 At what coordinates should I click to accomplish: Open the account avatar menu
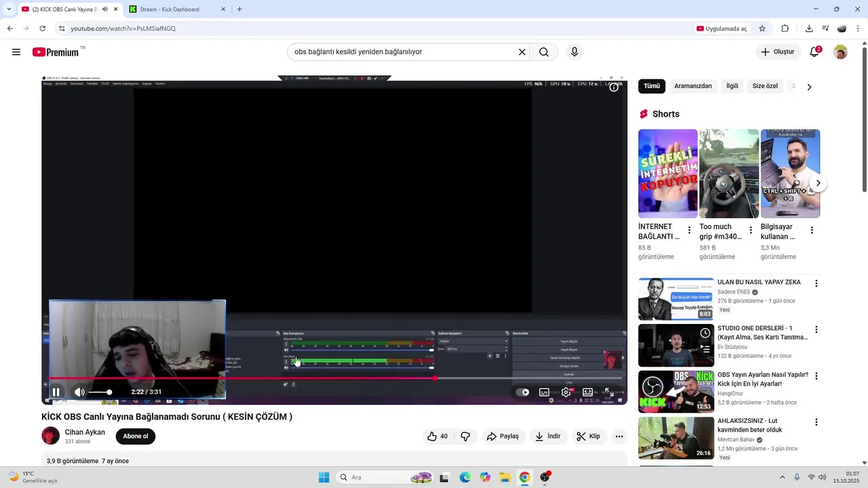click(840, 52)
